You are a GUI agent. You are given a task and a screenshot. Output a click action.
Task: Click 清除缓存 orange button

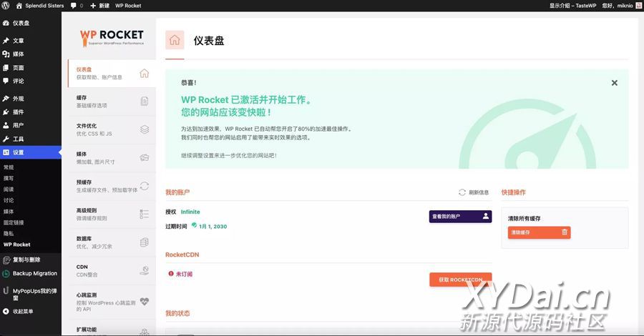click(539, 232)
